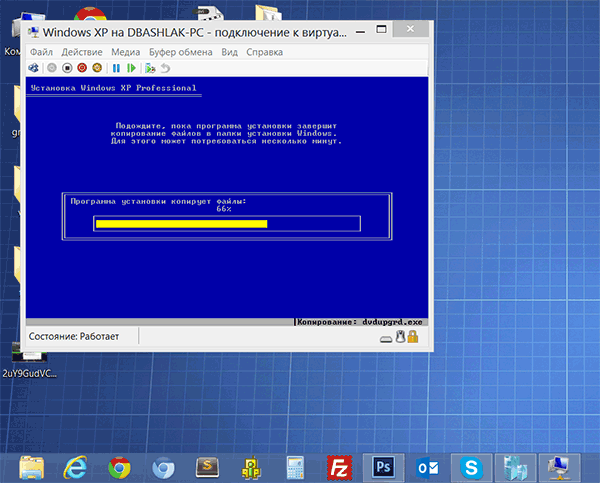Open FileZilla from the taskbar

point(339,468)
